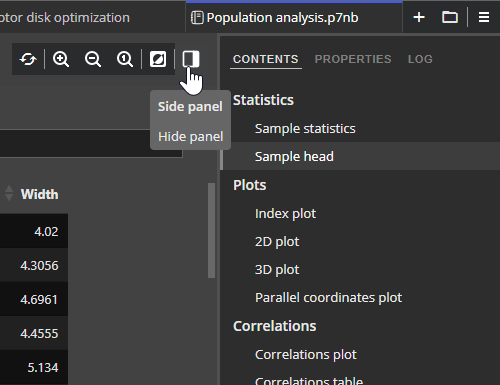Select the CONTENTS panel tab
500x385 pixels.
pyautogui.click(x=266, y=59)
